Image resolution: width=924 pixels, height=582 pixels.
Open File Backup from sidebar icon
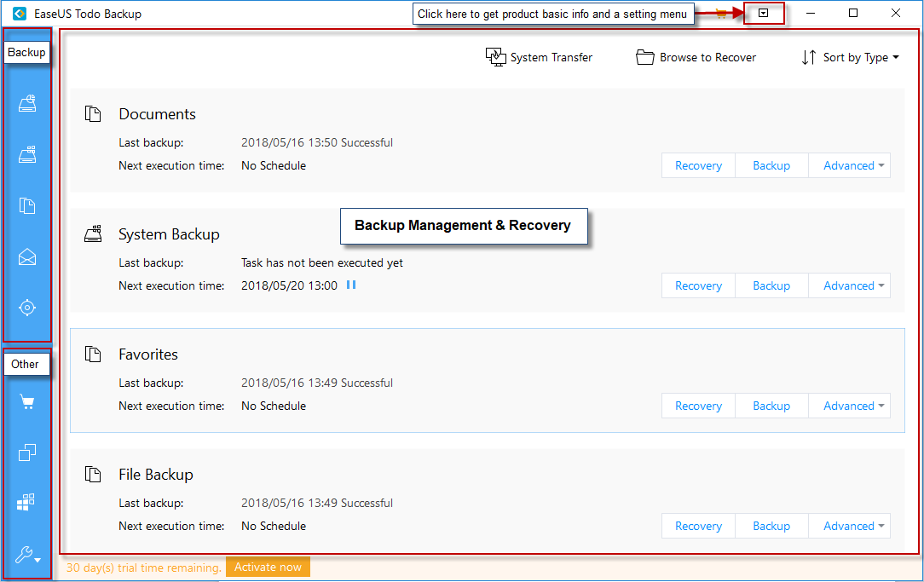[x=27, y=205]
